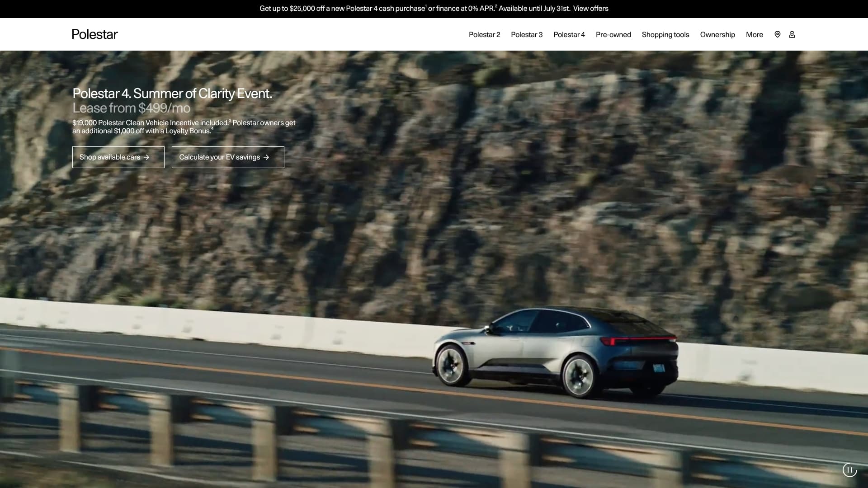Click the Polestar 4 car in video

tap(555, 353)
